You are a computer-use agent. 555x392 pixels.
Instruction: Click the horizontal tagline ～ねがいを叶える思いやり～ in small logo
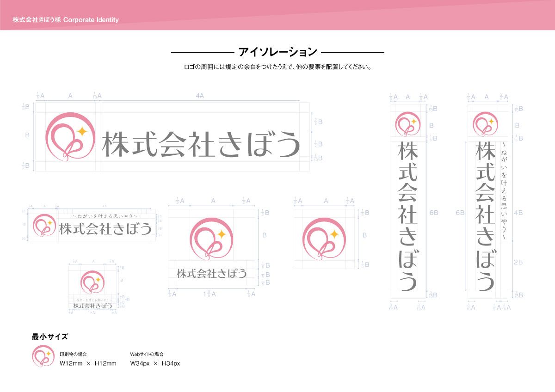pos(105,216)
